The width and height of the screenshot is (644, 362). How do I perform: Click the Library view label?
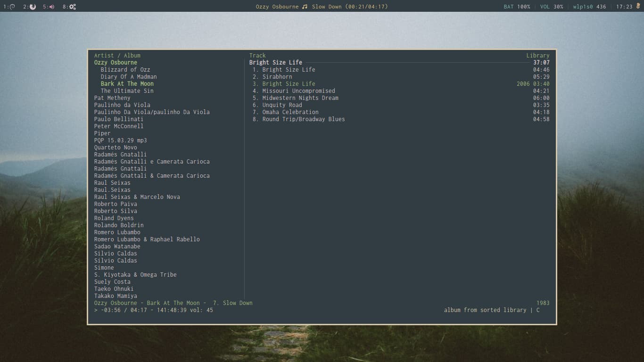click(x=538, y=55)
